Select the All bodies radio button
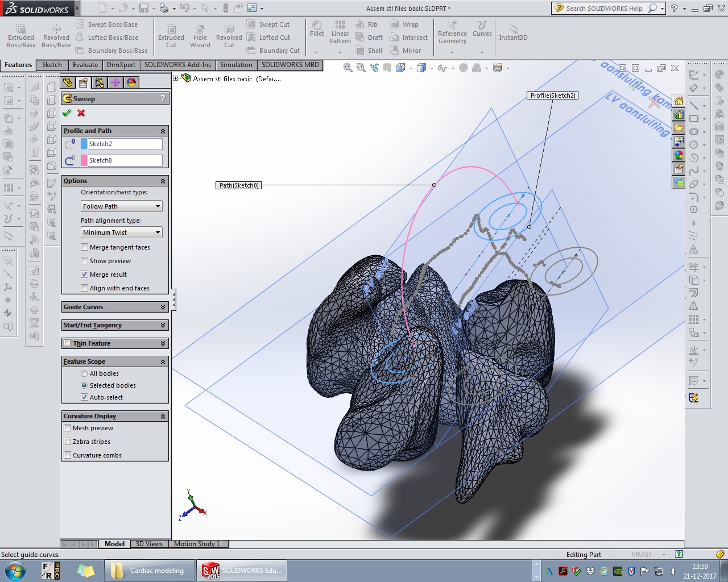Image resolution: width=728 pixels, height=582 pixels. 85,373
